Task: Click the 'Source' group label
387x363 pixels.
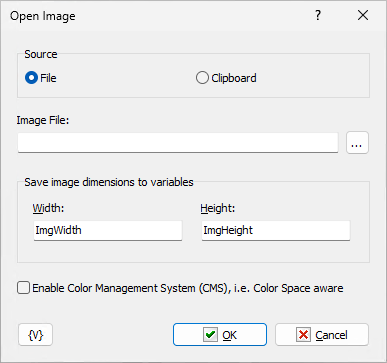Action: click(41, 54)
